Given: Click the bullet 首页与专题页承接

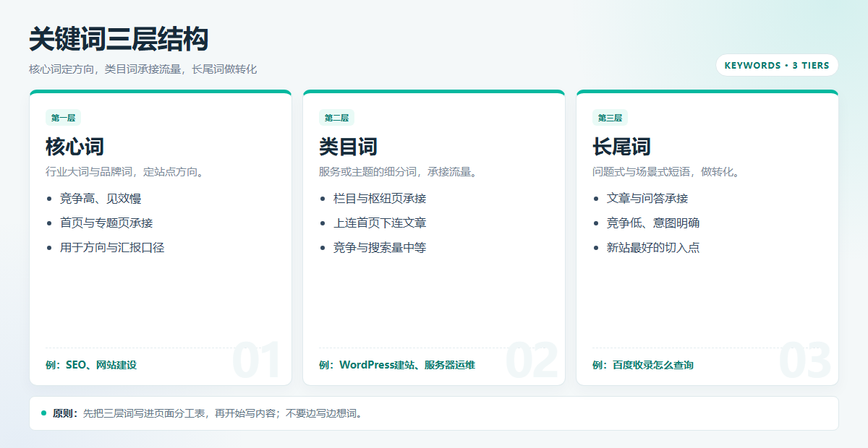Looking at the screenshot, I should click(106, 223).
